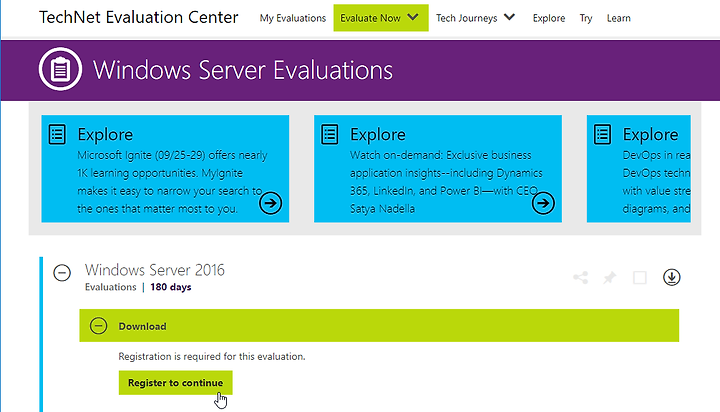The height and width of the screenshot is (412, 720).
Task: Collapse the Windows Server 2016 section
Action: pos(62,273)
